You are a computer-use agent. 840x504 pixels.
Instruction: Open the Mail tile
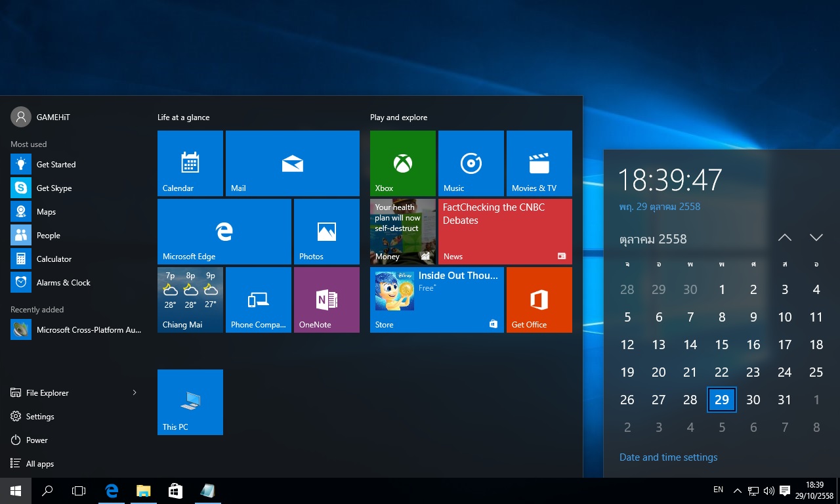[x=292, y=163]
